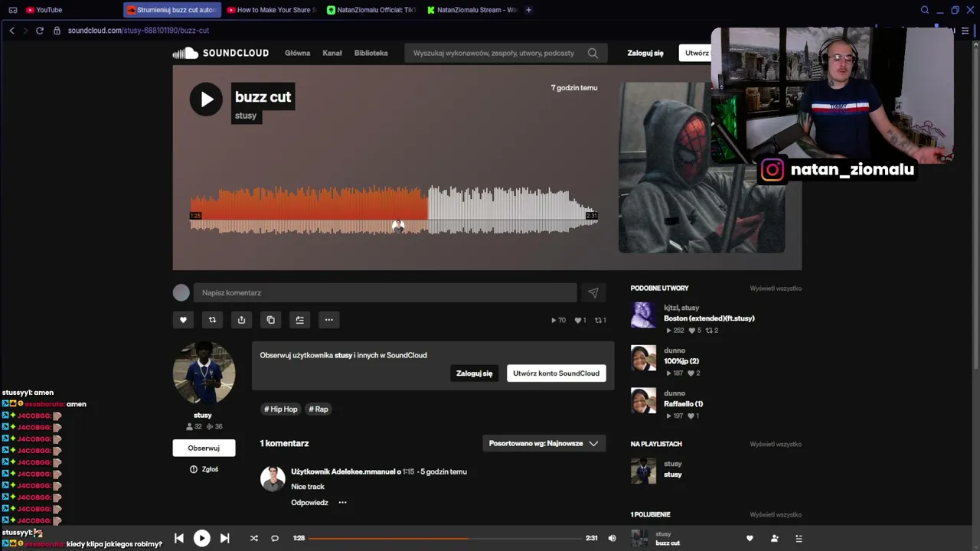The width and height of the screenshot is (980, 551).
Task: Seek on the bottom player progress bar
Action: (445, 538)
